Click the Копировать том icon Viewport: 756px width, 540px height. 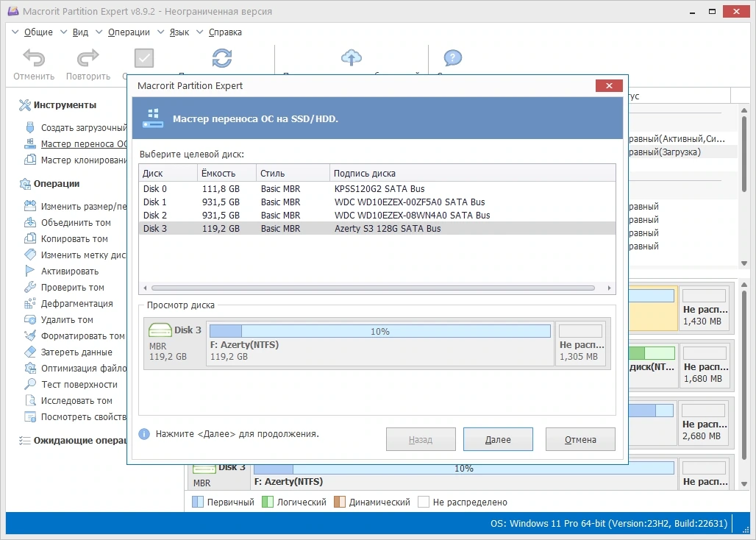pos(30,238)
